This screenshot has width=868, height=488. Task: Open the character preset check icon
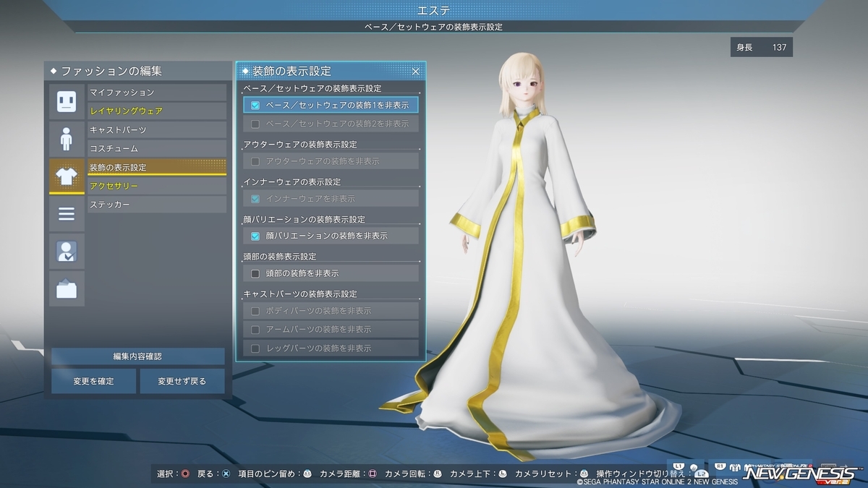[x=67, y=252]
